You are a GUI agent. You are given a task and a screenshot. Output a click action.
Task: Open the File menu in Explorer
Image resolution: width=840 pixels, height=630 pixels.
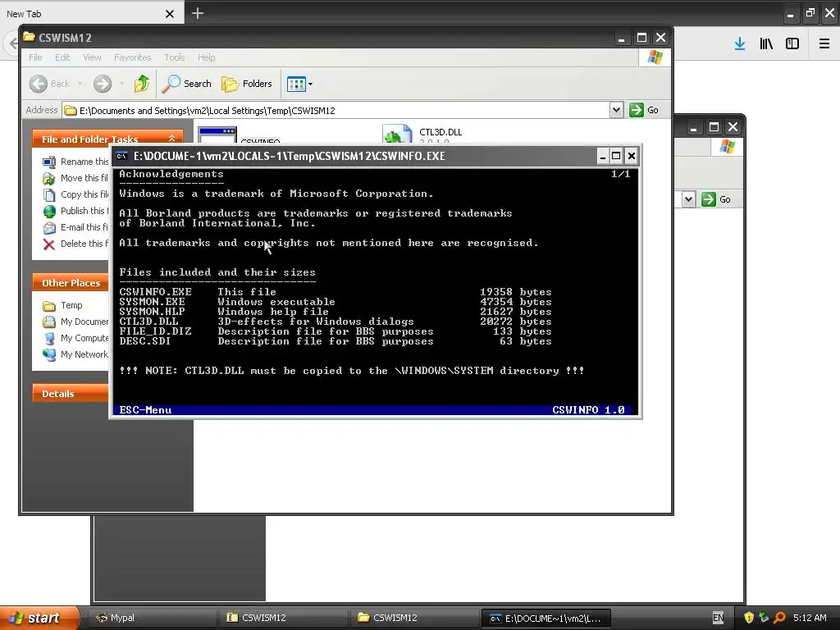pyautogui.click(x=35, y=57)
